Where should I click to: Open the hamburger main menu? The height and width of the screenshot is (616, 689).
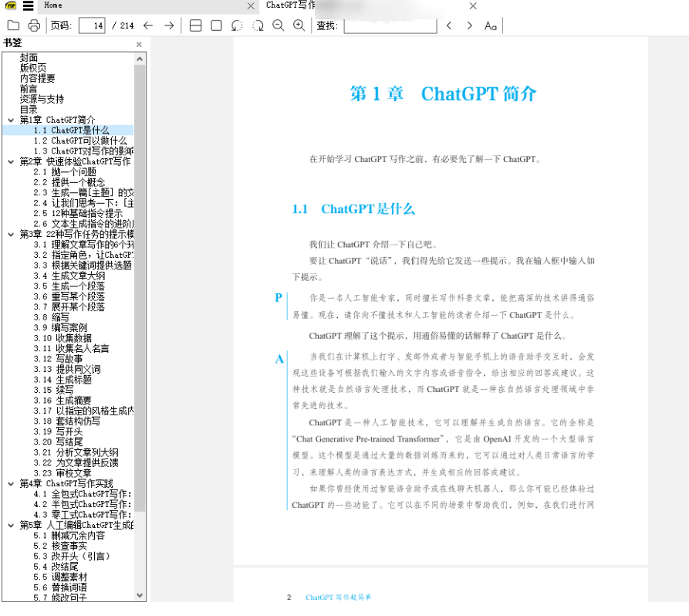28,5
